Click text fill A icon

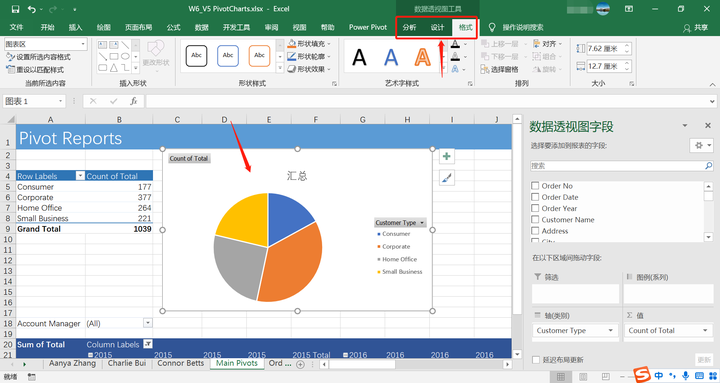[455, 44]
